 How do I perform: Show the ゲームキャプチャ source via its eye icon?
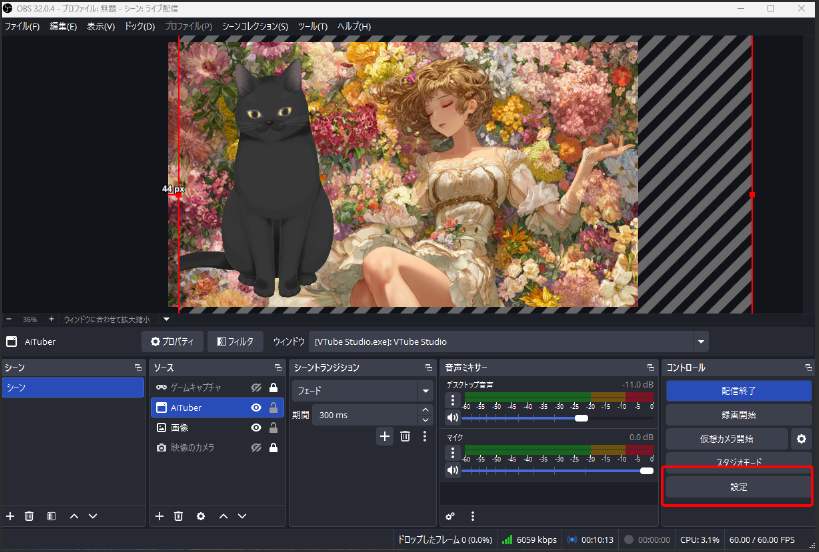[257, 387]
